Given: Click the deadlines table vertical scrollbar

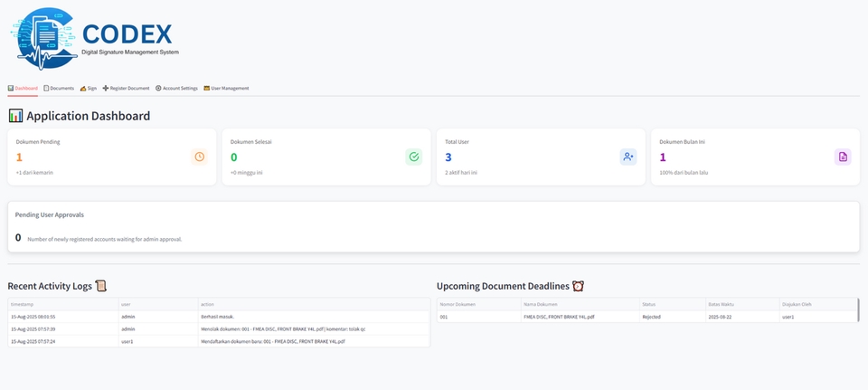Looking at the screenshot, I should (x=858, y=310).
